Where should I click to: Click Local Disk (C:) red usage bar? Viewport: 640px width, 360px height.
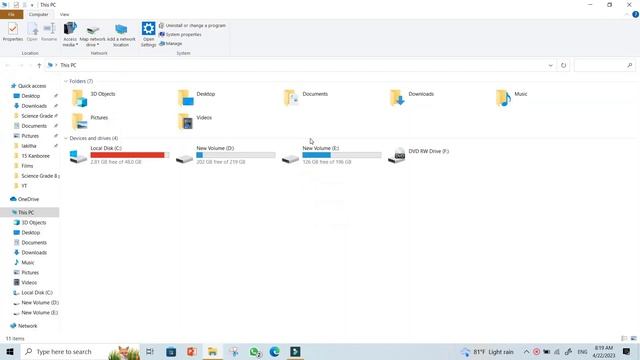(x=130, y=155)
